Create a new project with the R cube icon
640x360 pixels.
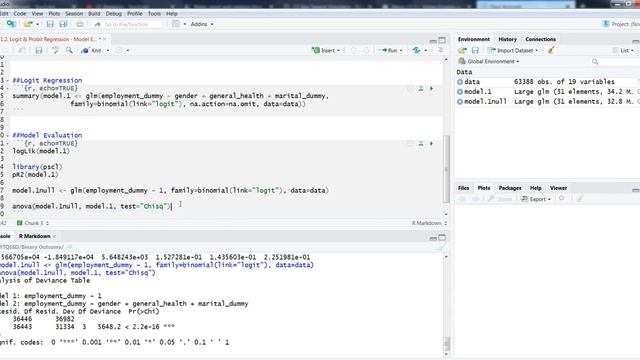click(x=11, y=24)
